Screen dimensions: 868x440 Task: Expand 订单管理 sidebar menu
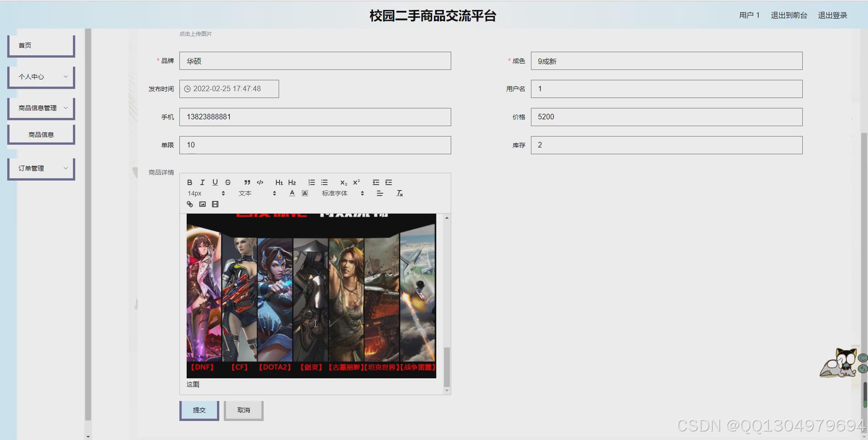(x=41, y=168)
